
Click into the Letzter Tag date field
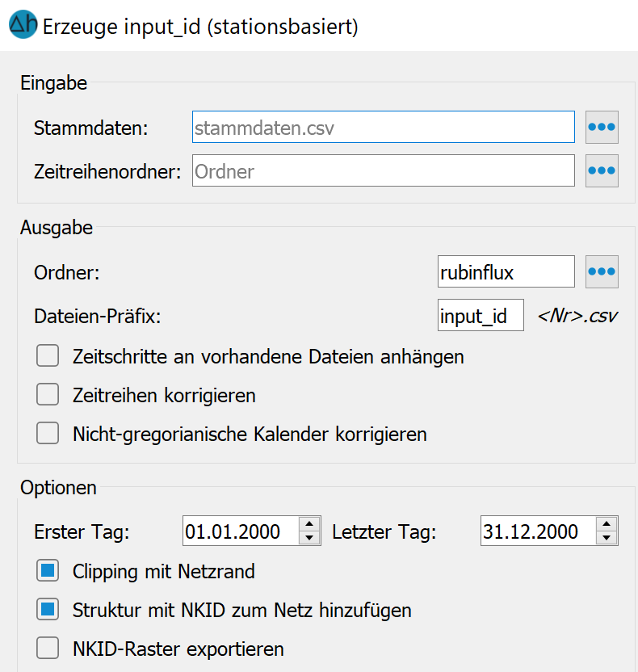(x=537, y=531)
